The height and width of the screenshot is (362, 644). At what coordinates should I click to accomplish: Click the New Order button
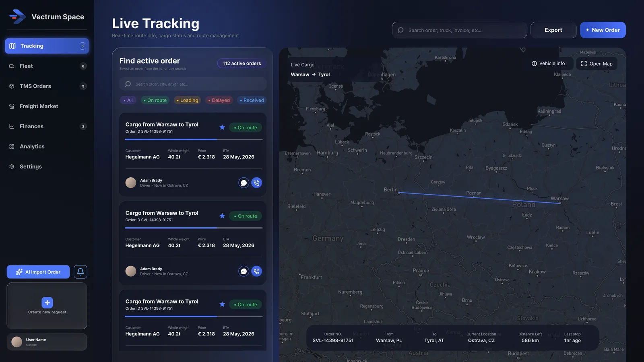603,30
